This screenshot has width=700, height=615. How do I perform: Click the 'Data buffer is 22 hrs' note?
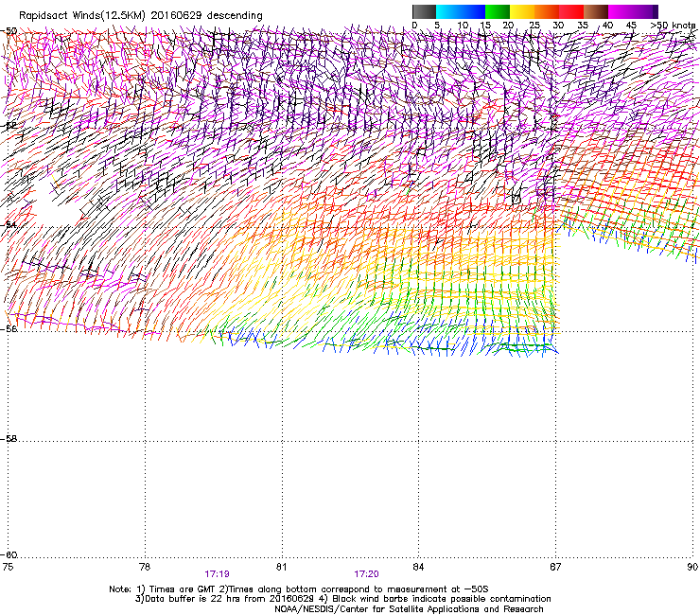coord(342,599)
